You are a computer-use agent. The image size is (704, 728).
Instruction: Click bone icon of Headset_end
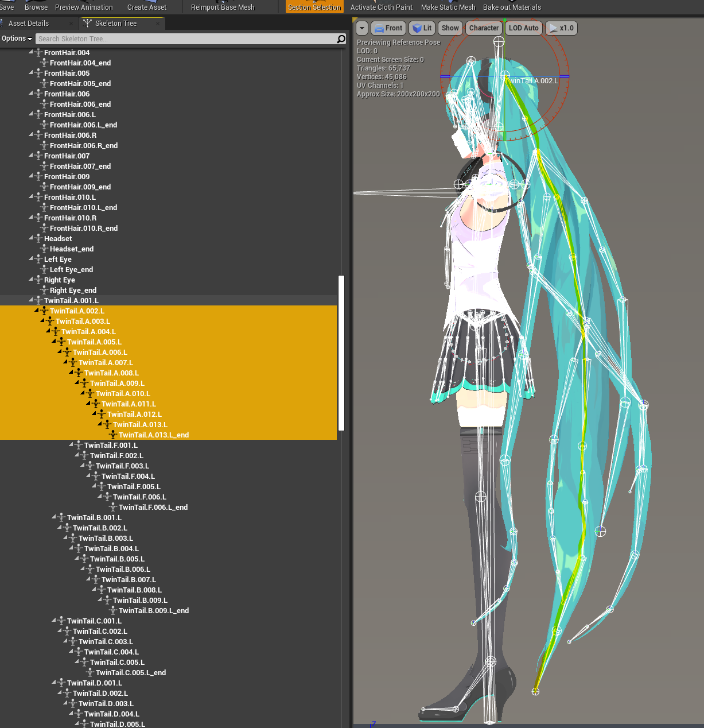click(x=44, y=249)
